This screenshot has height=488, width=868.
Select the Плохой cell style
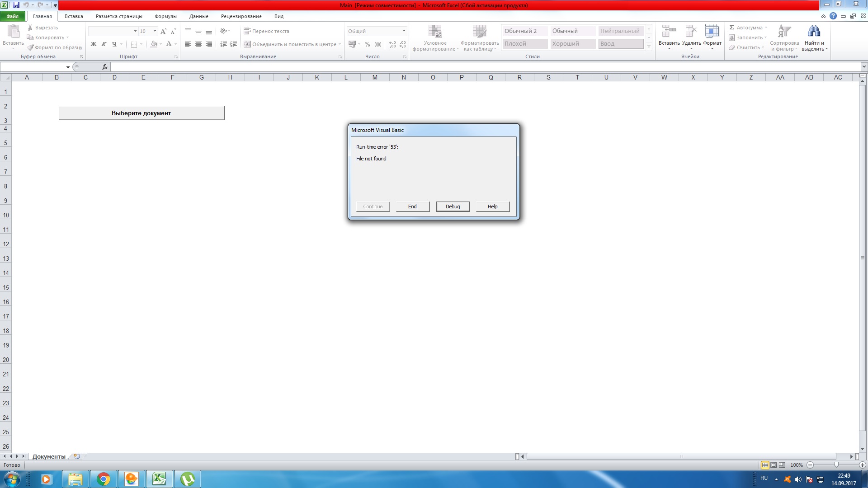[524, 44]
